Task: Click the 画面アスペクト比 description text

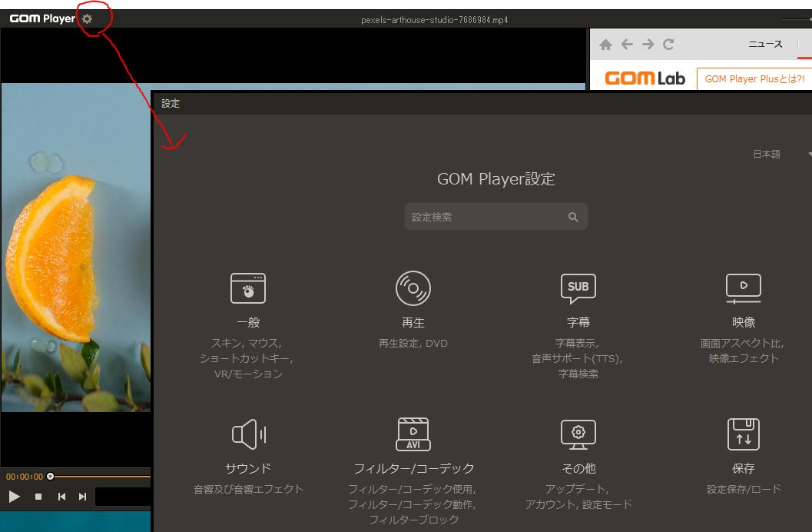Action: pos(741,343)
